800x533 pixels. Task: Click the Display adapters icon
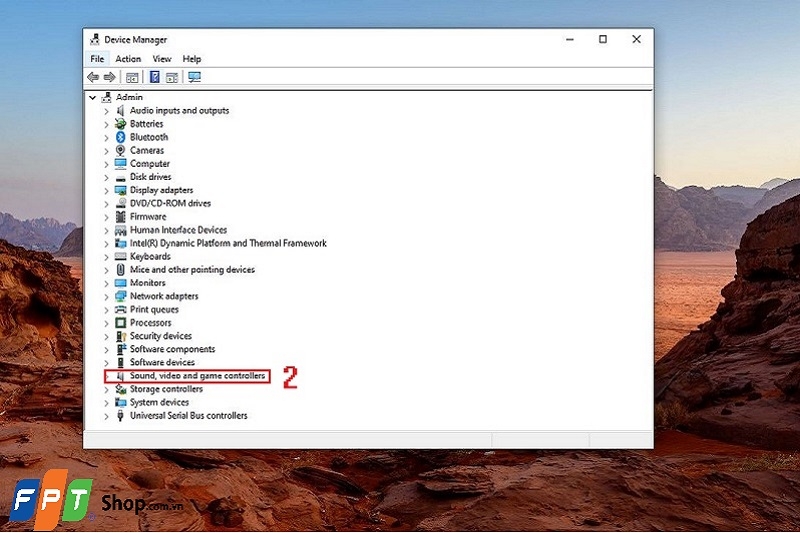[120, 190]
